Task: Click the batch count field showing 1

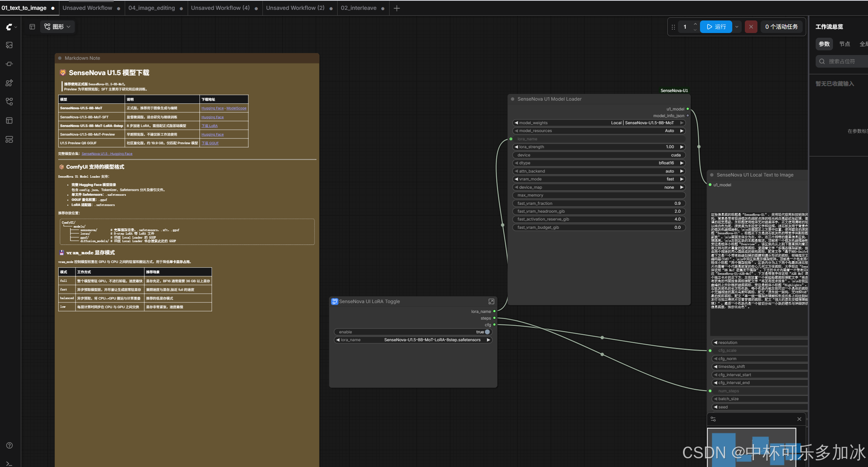Action: pyautogui.click(x=685, y=27)
